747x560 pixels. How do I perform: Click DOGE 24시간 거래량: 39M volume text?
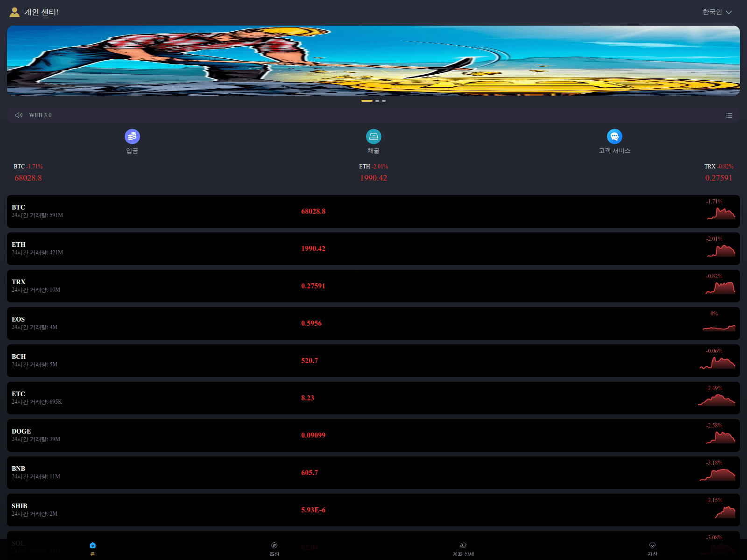pos(36,439)
